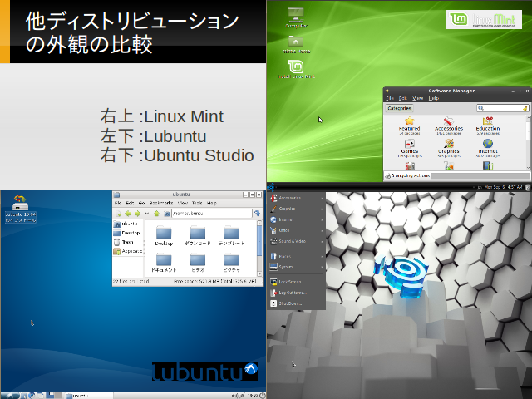This screenshot has width=532, height=399.
Task: Choose Shut Down in Ubuntu Studio menu
Action: (297, 303)
